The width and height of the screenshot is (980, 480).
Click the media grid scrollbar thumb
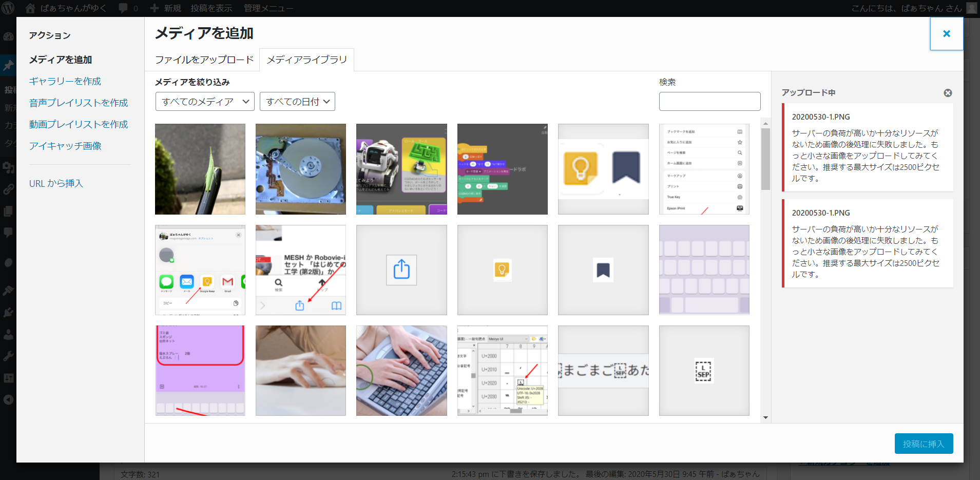coord(765,159)
